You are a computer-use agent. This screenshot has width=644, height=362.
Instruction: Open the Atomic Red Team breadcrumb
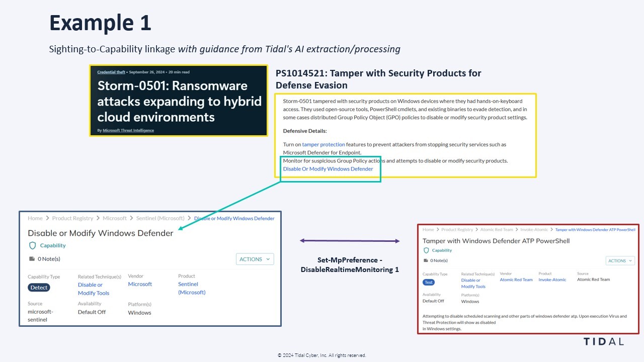coord(497,230)
